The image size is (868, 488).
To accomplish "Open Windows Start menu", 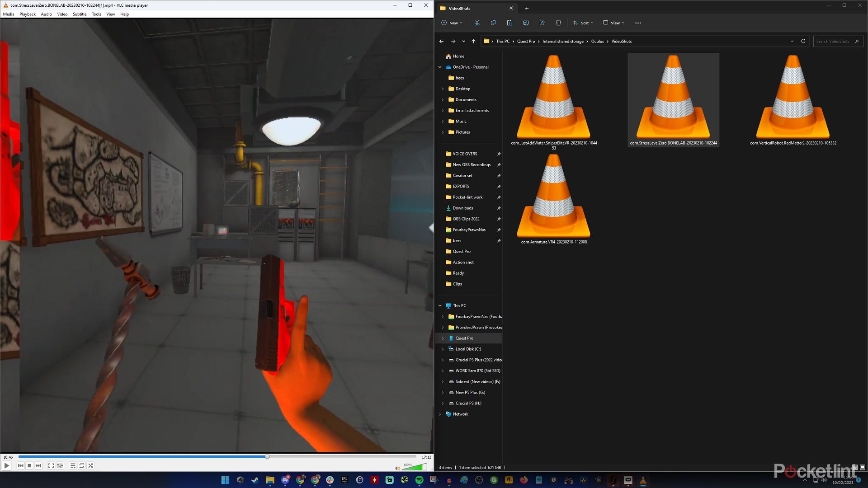I will tap(225, 480).
